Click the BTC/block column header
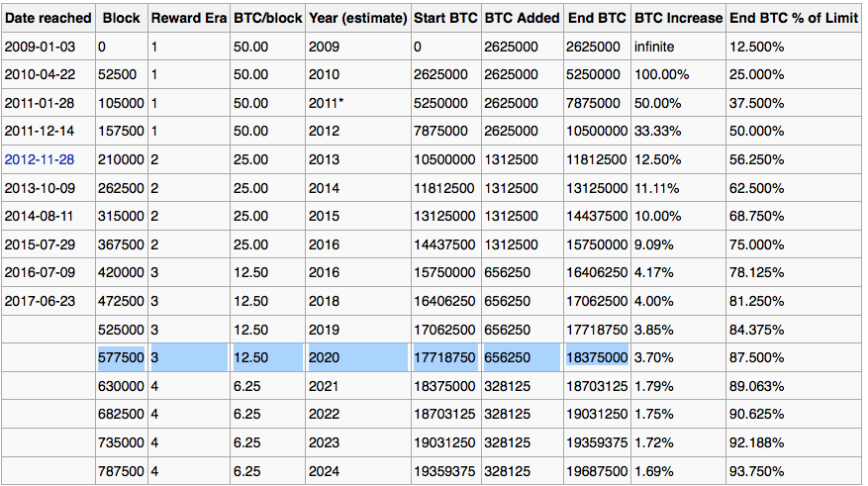868x486 pixels. pyautogui.click(x=266, y=18)
